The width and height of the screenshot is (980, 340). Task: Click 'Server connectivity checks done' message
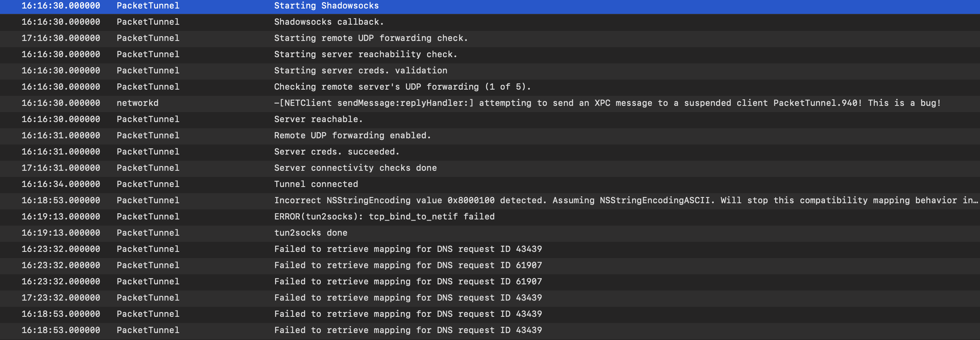click(x=356, y=168)
